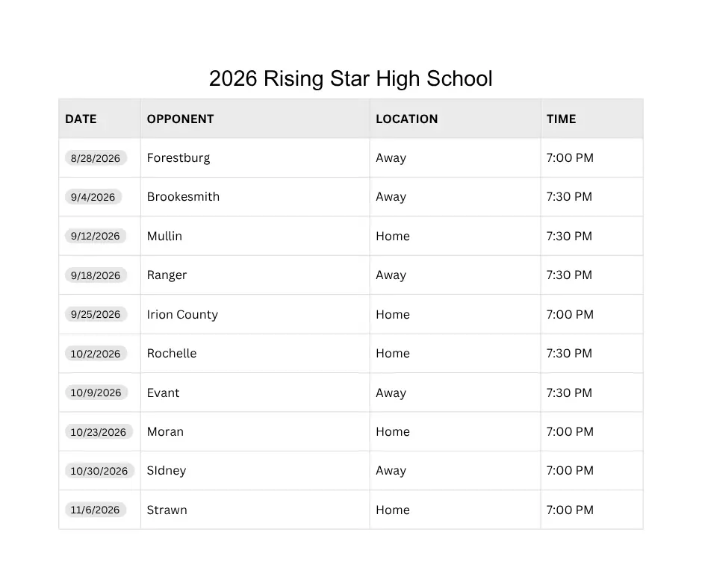
Task: Click the OPPONENT column header
Action: [x=181, y=119]
